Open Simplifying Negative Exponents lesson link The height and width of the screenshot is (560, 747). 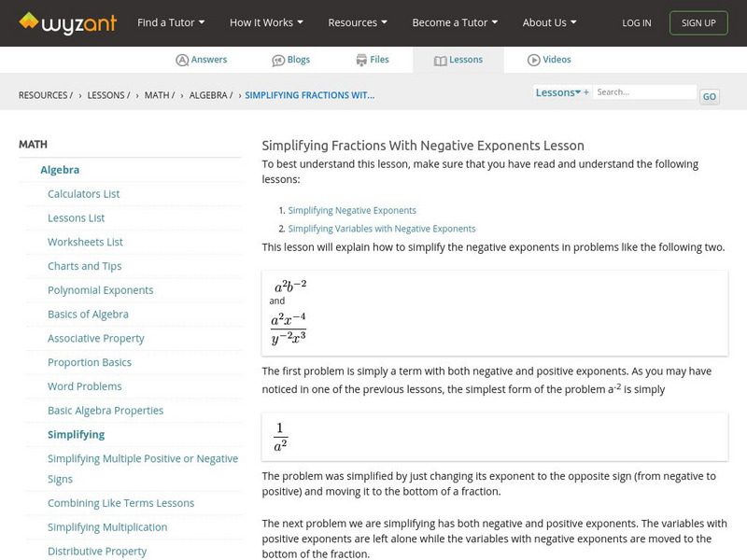pos(352,211)
